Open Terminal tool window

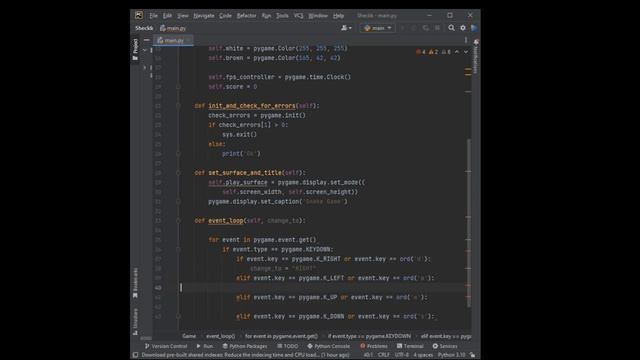coord(410,346)
